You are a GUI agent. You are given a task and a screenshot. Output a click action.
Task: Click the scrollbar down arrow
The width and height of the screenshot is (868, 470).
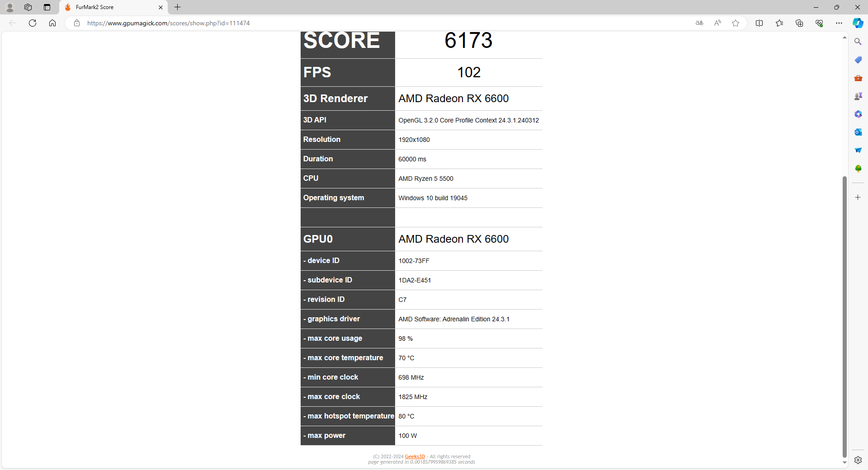pyautogui.click(x=844, y=463)
